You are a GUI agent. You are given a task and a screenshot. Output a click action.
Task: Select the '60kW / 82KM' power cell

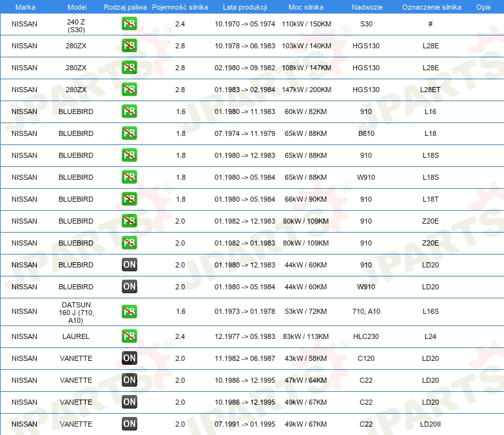pyautogui.click(x=305, y=111)
